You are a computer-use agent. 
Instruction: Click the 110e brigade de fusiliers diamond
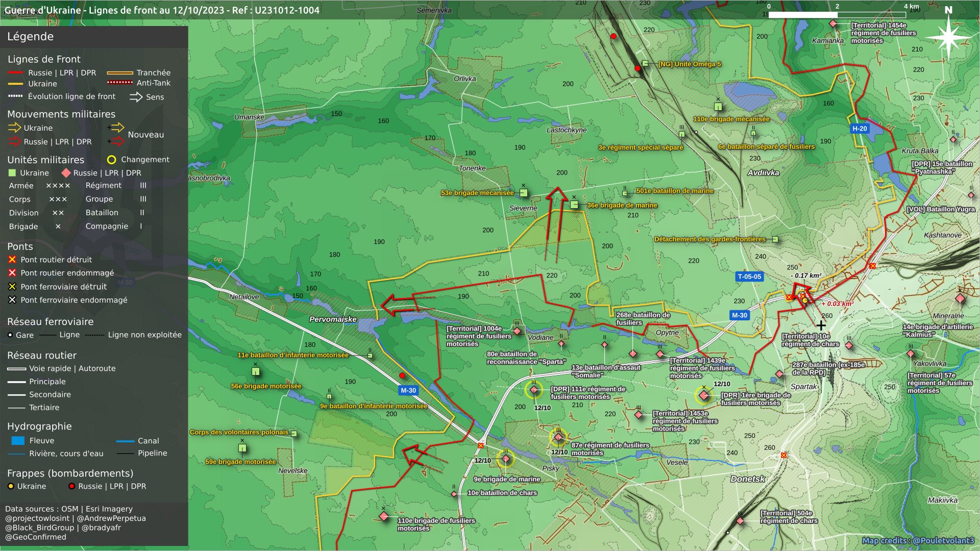(384, 516)
